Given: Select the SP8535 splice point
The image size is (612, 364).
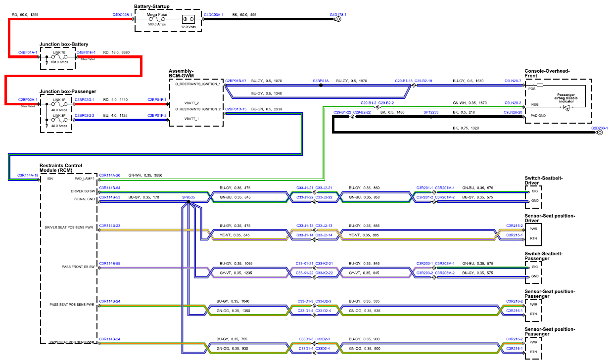Looking at the screenshot, I should click(188, 202).
